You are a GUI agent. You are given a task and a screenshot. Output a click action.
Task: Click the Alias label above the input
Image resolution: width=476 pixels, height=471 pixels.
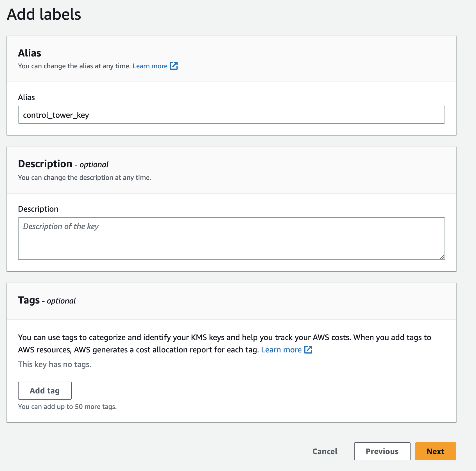[26, 98]
